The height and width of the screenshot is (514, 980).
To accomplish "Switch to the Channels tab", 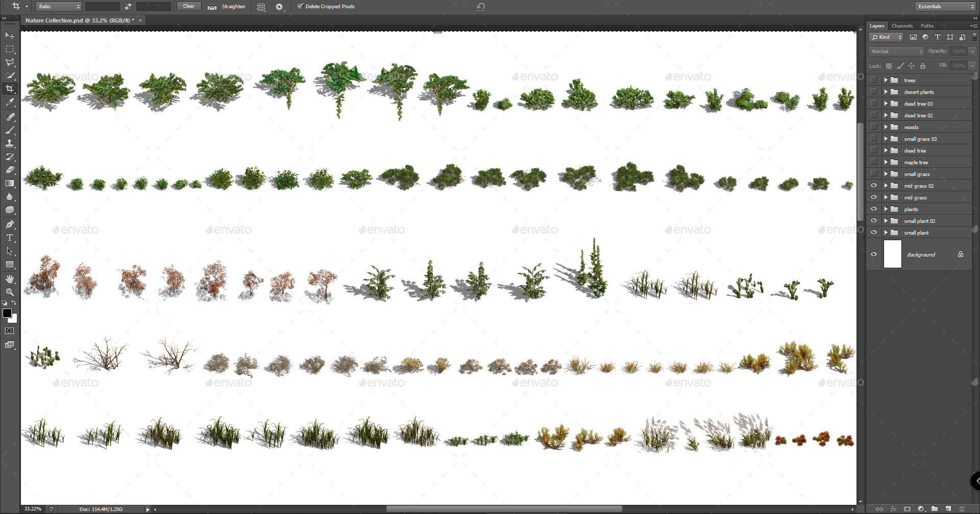I will pyautogui.click(x=902, y=25).
